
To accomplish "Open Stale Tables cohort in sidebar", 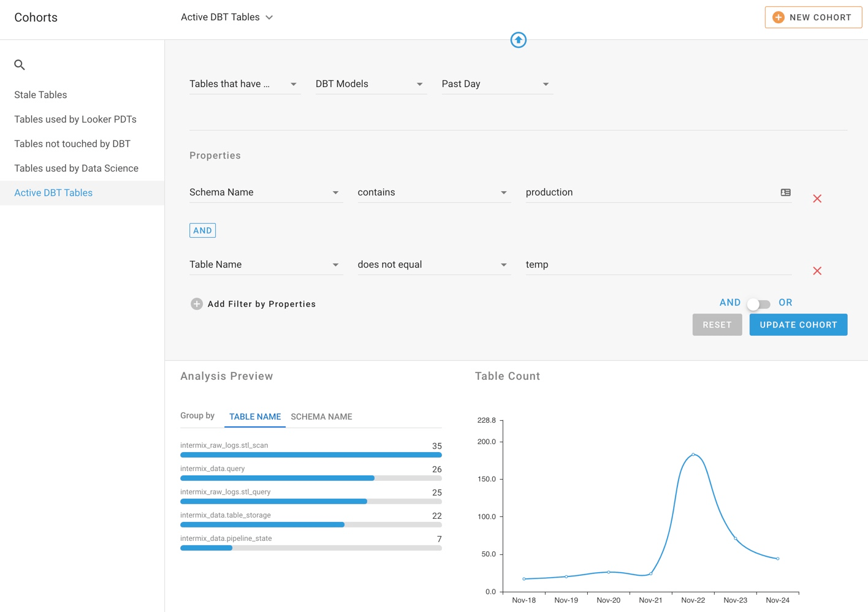I will pos(41,95).
